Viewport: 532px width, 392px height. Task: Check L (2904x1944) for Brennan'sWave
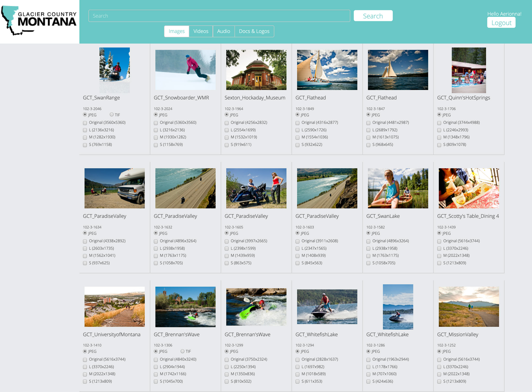156,367
